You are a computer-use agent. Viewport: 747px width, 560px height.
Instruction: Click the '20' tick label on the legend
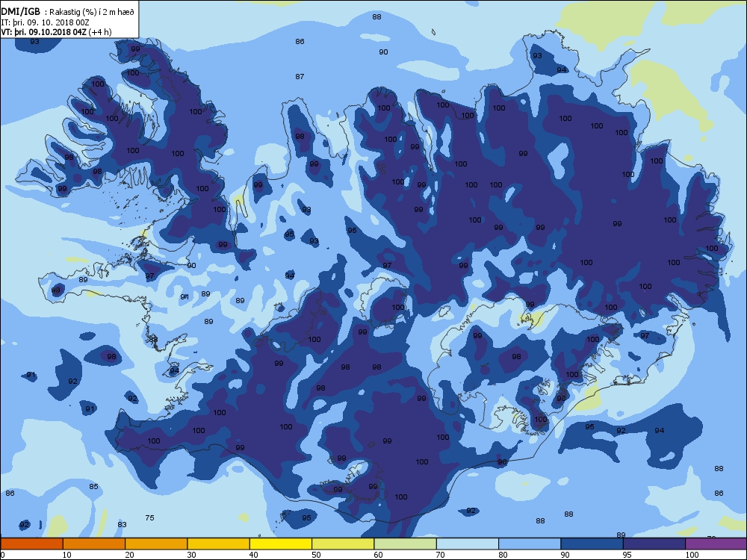tap(129, 555)
